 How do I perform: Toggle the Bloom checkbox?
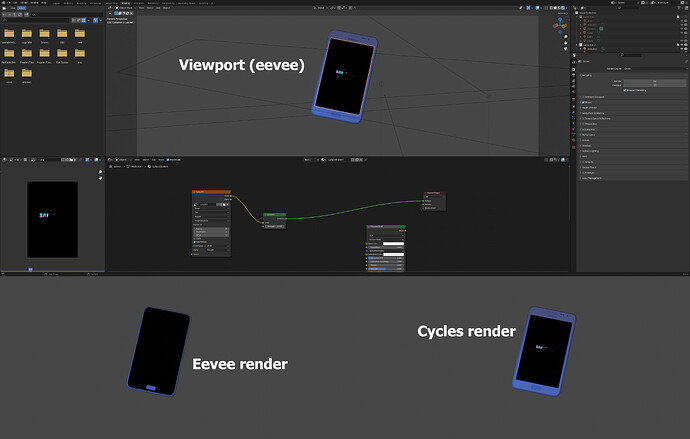pos(583,102)
